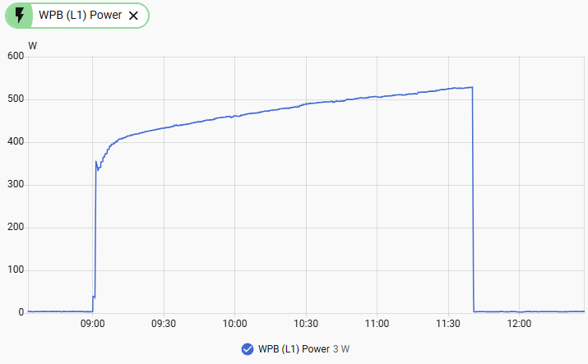This screenshot has height=364, width=588.
Task: Click the small 40 W step at 09:00
Action: click(x=94, y=297)
